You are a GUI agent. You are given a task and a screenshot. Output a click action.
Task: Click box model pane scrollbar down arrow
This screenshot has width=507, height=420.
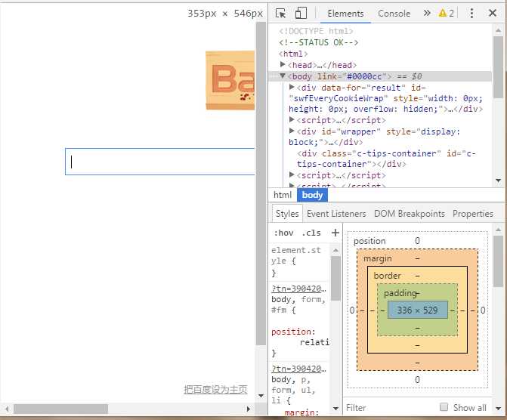pyautogui.click(x=498, y=409)
